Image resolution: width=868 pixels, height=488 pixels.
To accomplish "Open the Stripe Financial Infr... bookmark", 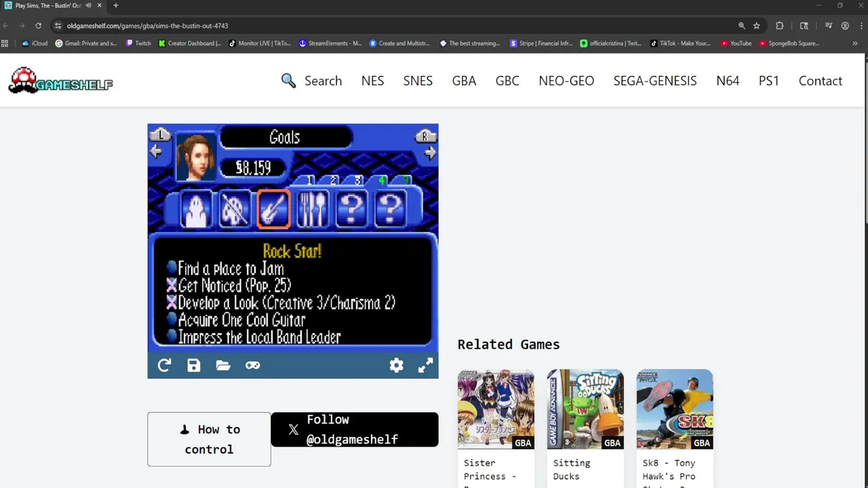I will [x=540, y=43].
